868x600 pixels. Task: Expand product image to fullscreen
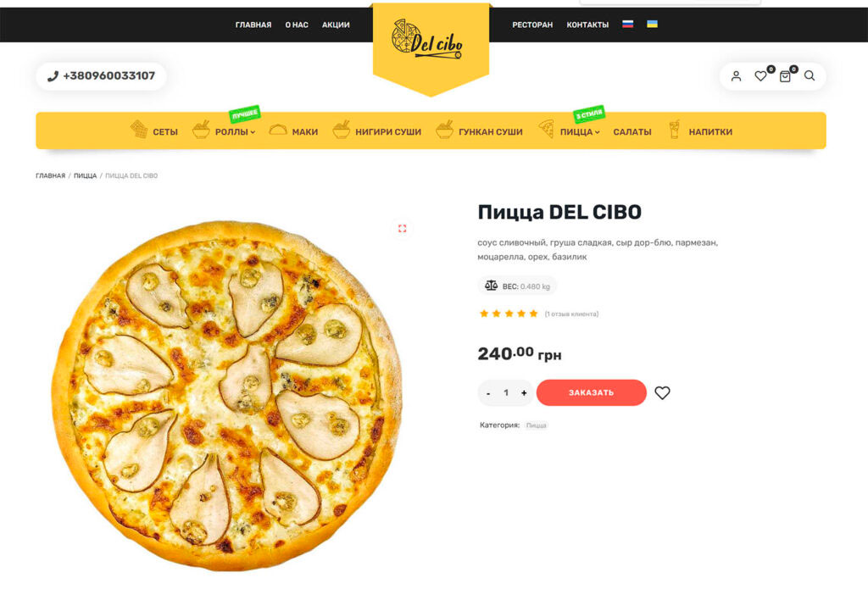coord(403,228)
